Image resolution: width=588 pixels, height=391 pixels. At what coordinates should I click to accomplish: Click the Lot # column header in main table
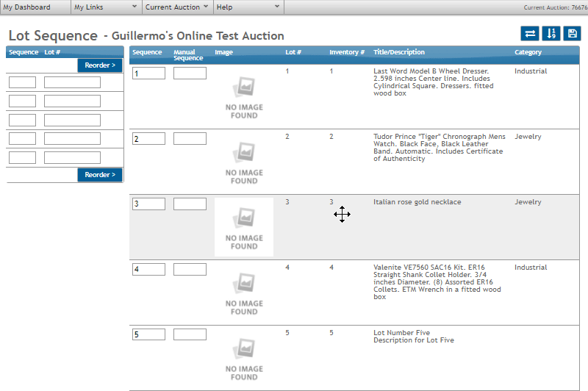point(293,52)
